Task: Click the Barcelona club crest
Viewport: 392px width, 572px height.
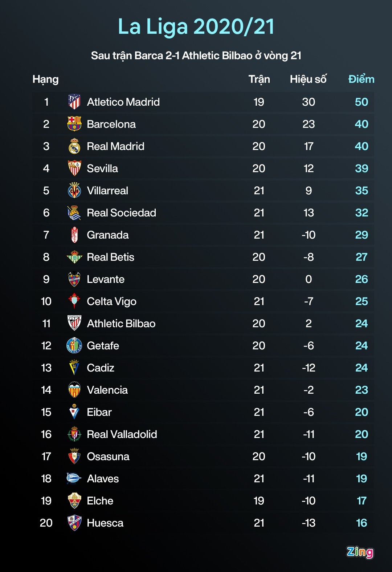Action: point(74,124)
